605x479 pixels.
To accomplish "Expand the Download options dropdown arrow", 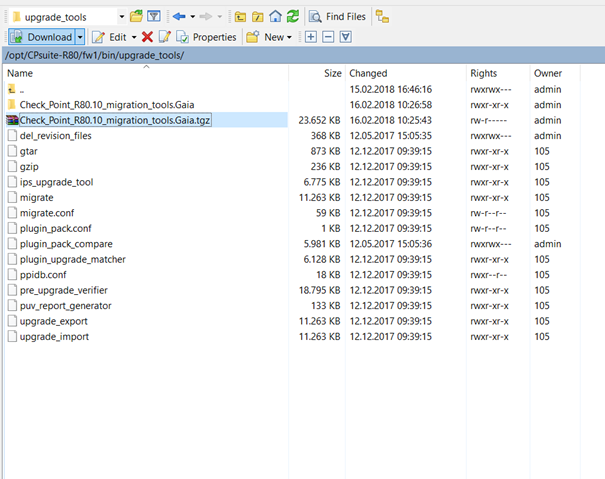I will click(x=80, y=37).
